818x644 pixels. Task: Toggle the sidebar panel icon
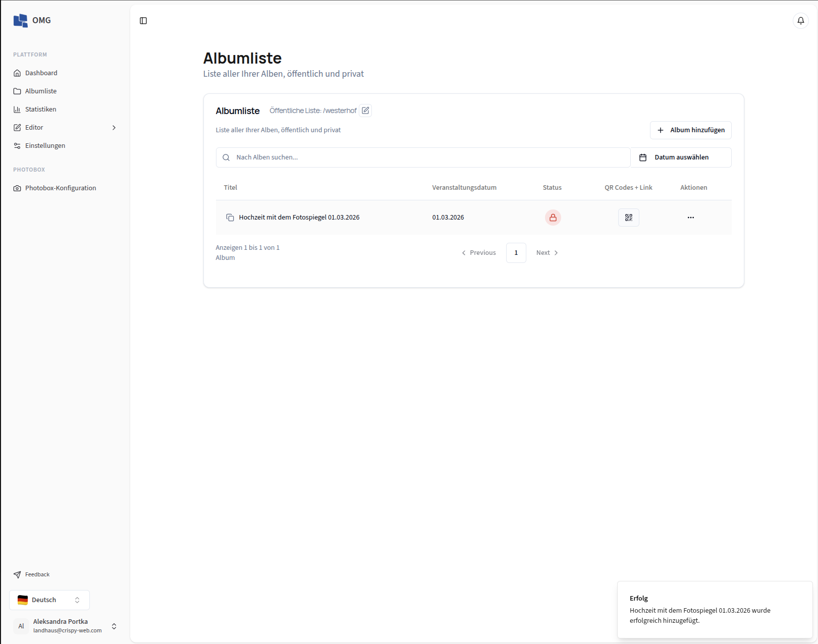coord(143,21)
